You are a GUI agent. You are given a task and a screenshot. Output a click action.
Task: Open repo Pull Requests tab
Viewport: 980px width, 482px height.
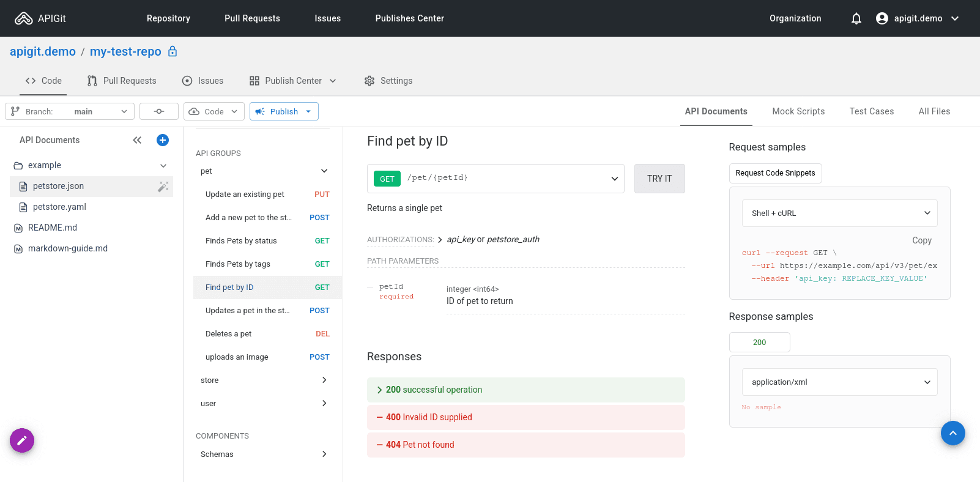click(x=122, y=81)
